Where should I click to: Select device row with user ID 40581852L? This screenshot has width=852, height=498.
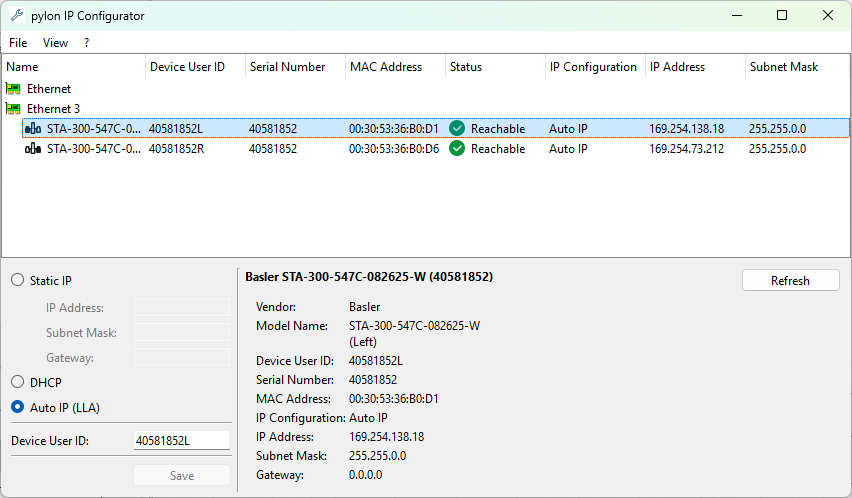(x=436, y=129)
